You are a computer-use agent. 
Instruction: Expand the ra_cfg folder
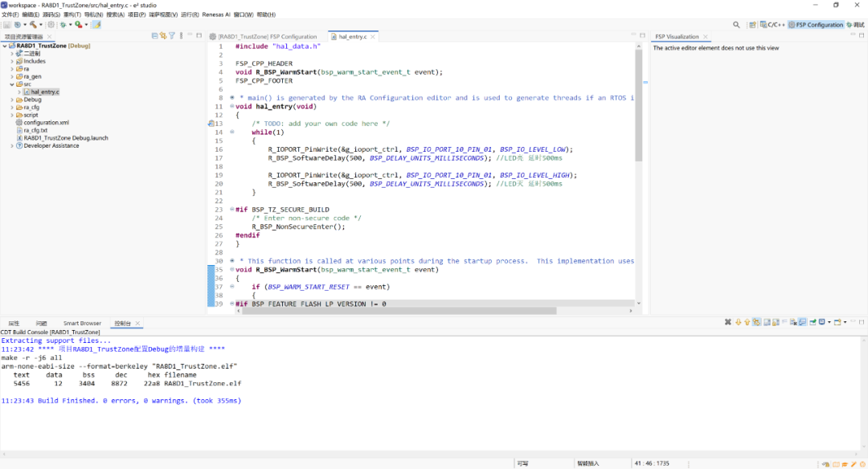tap(12, 108)
